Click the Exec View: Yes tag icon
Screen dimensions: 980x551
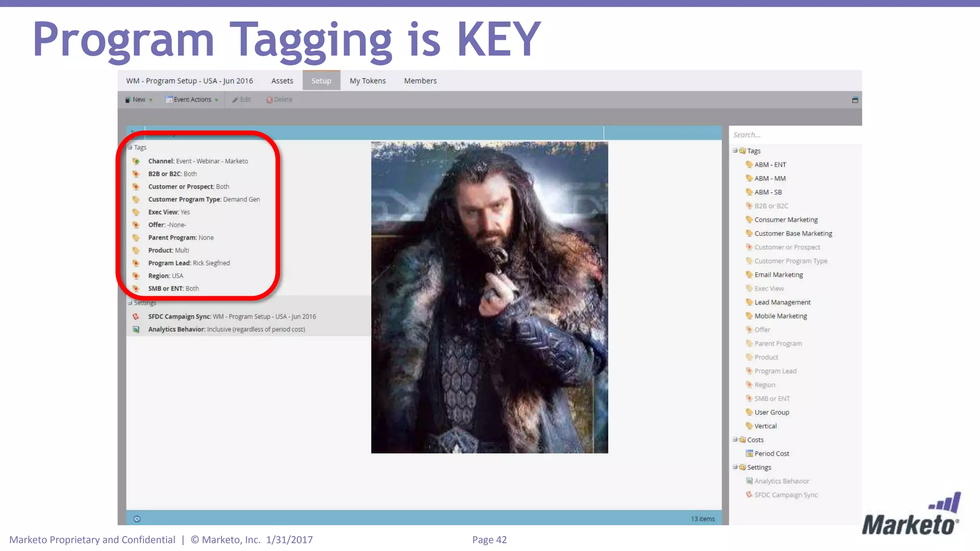(x=136, y=212)
